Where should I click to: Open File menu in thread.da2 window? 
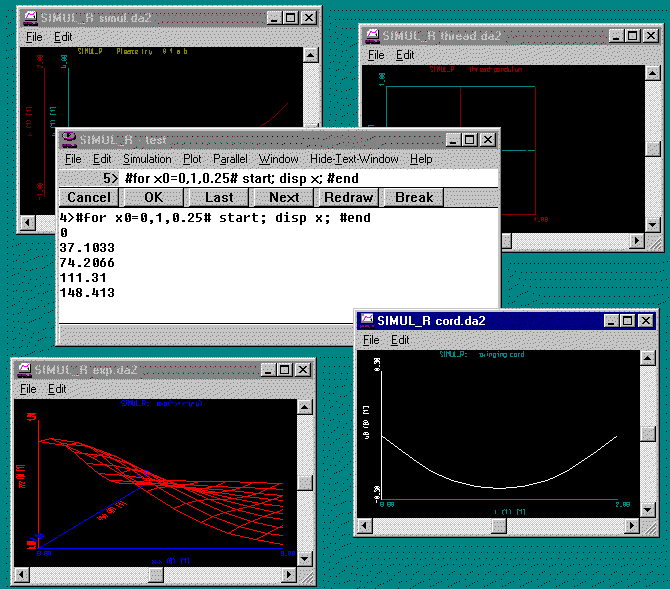pos(376,55)
